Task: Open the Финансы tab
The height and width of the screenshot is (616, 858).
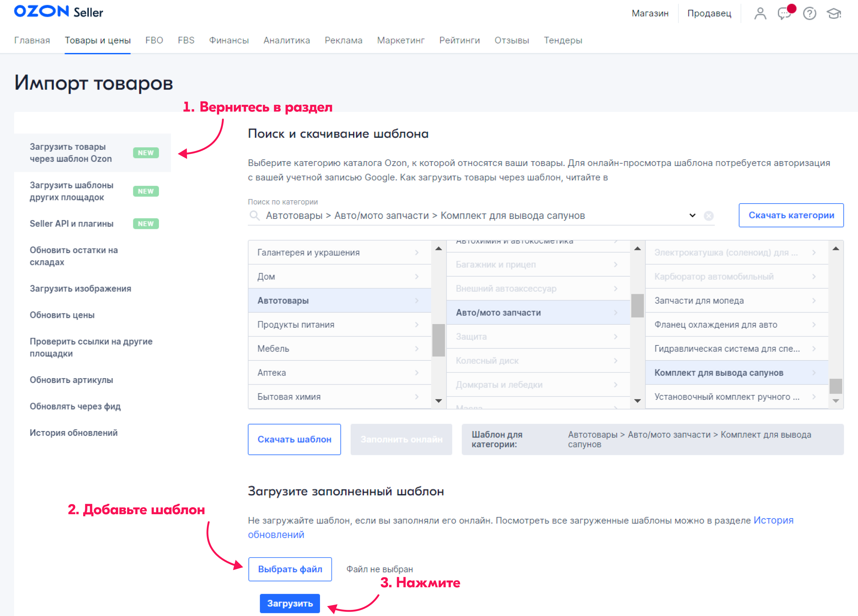Action: [229, 40]
